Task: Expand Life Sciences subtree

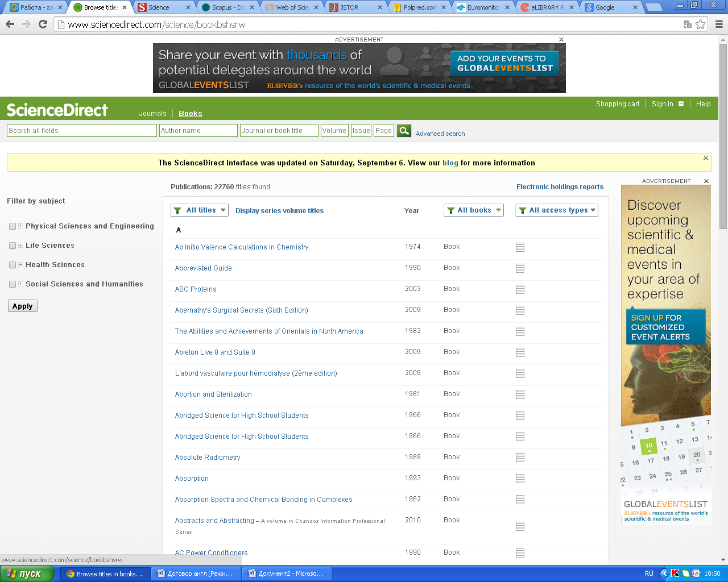Action: point(21,246)
